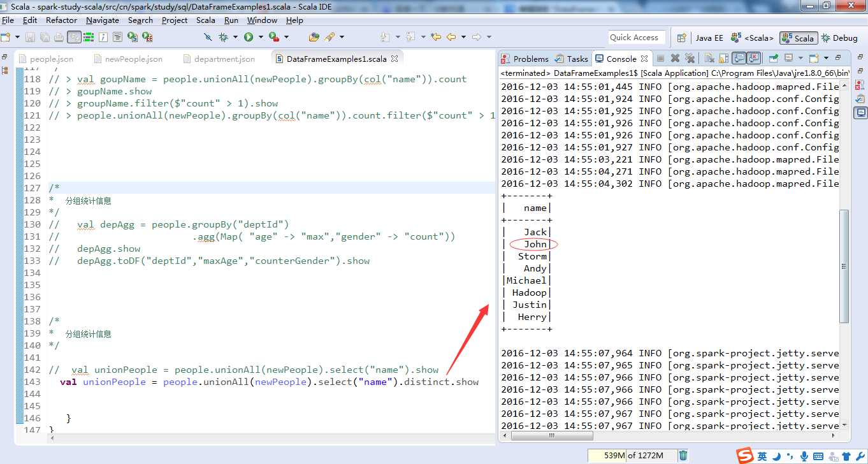The width and height of the screenshot is (868, 464).
Task: Click the Search flashlight icon in toolbar
Action: tap(329, 37)
